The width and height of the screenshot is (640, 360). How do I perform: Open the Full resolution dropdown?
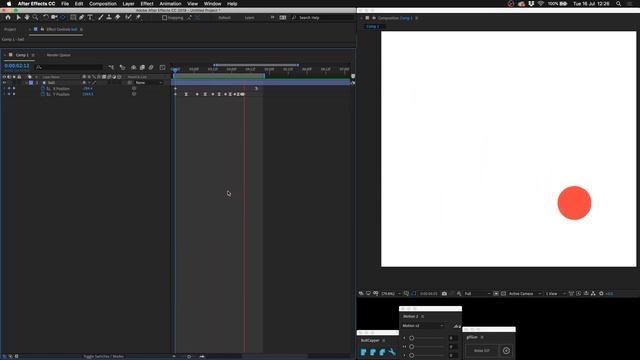point(477,293)
